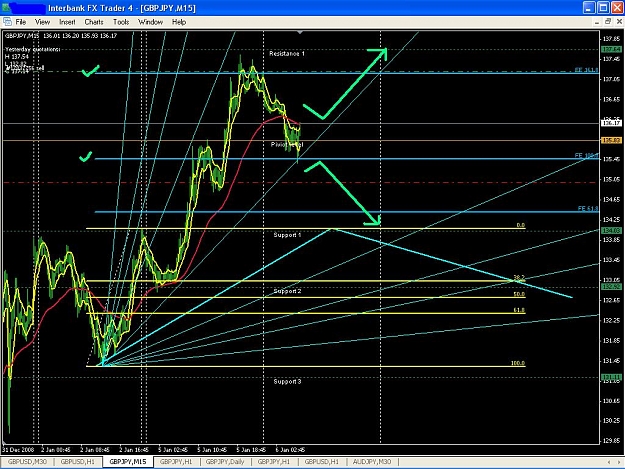This screenshot has height=469, width=625.
Task: Restore down the chart child window
Action: click(608, 22)
